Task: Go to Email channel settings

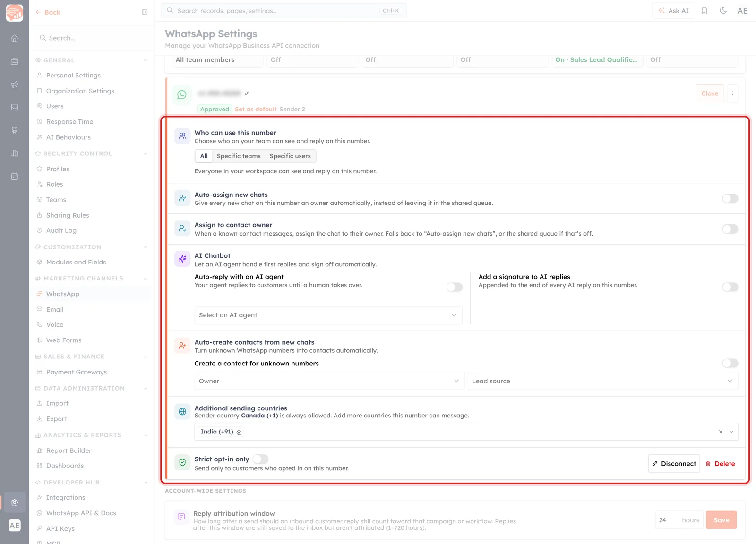Action: pos(55,309)
